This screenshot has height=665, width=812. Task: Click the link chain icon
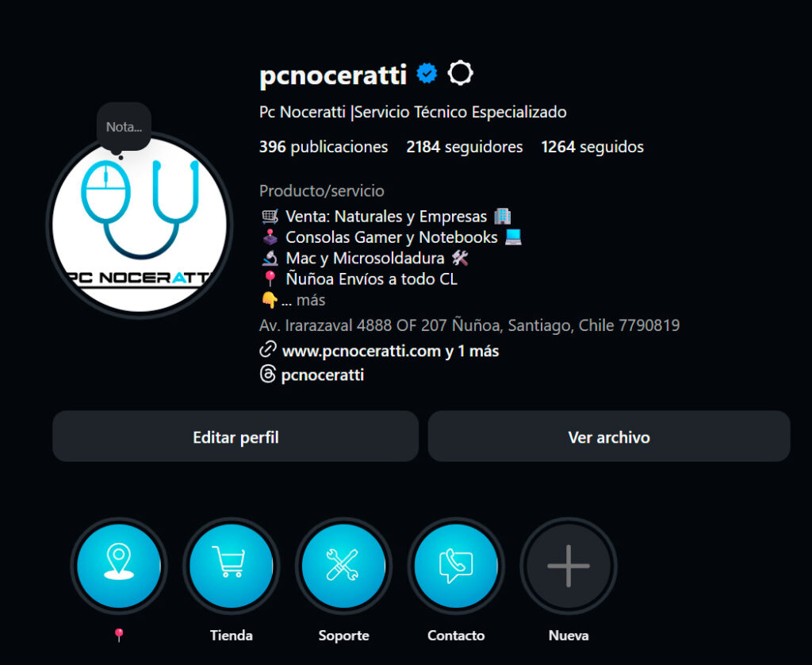[x=268, y=349]
